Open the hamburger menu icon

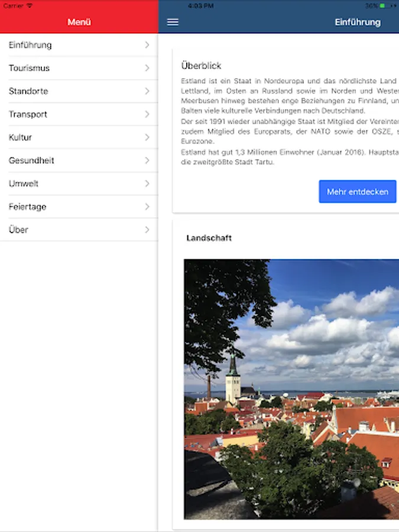[x=173, y=22]
